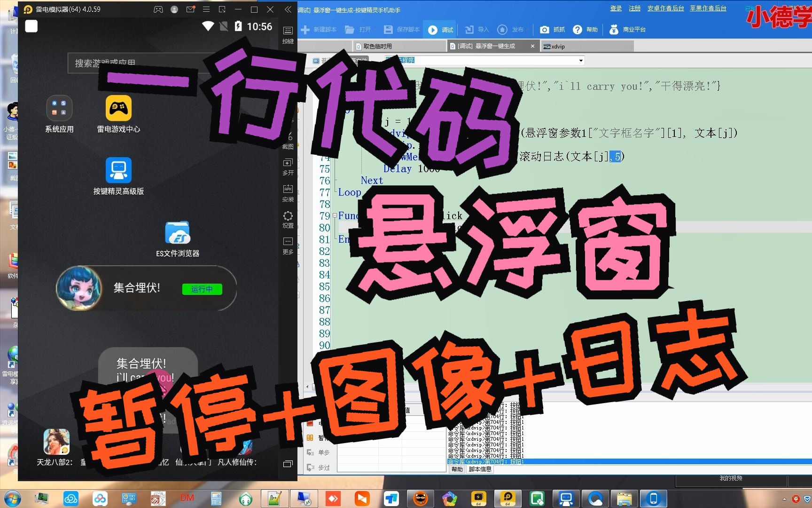Collapse the Function block at line 79
Screen dimensions: 812x508
pos(335,216)
